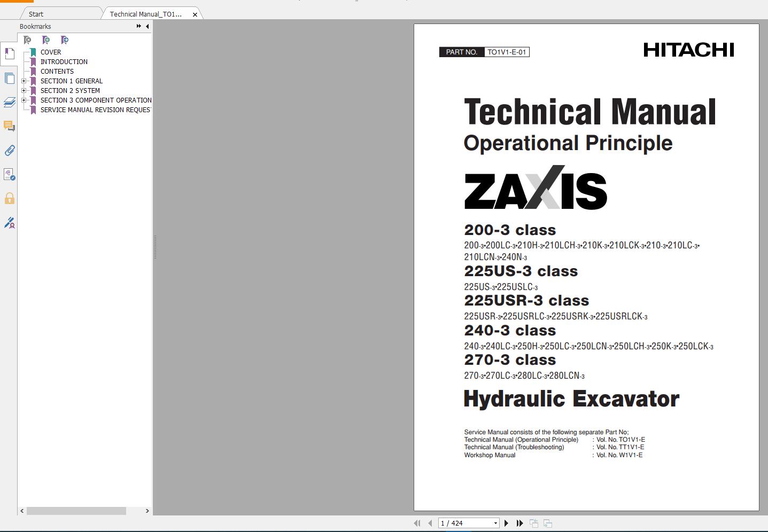Go to next page with the arrow button
Image resolution: width=768 pixels, height=532 pixels.
506,523
